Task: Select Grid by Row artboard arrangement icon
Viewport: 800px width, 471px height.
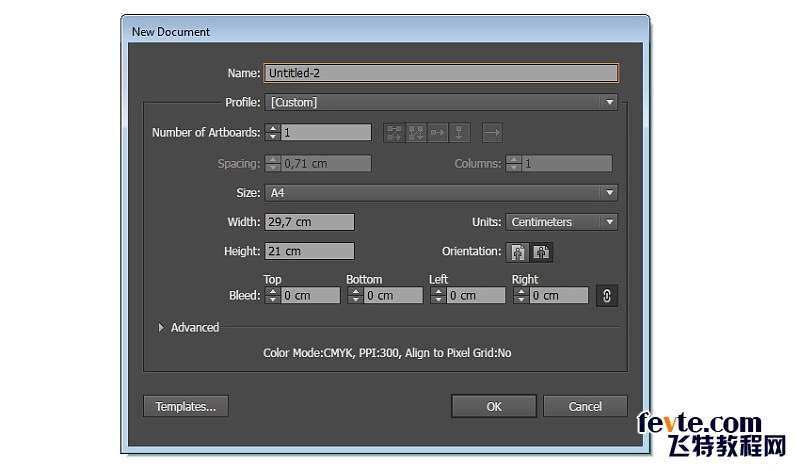Action: click(394, 133)
